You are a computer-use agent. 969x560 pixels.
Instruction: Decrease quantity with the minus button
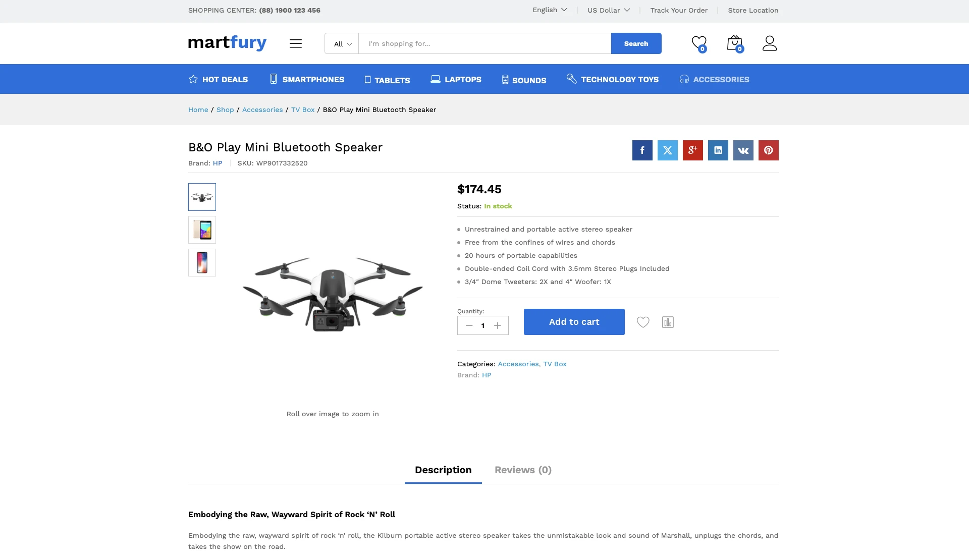tap(469, 325)
